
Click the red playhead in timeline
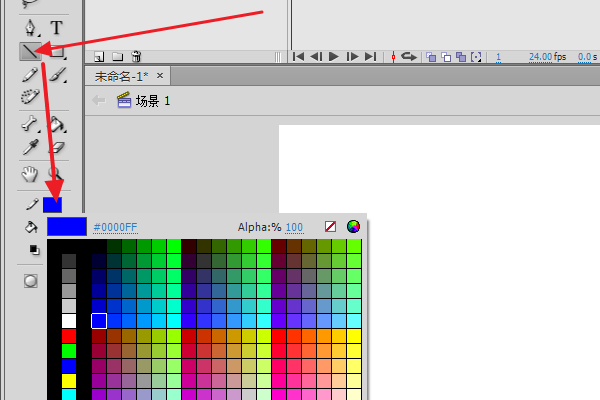(291, 25)
